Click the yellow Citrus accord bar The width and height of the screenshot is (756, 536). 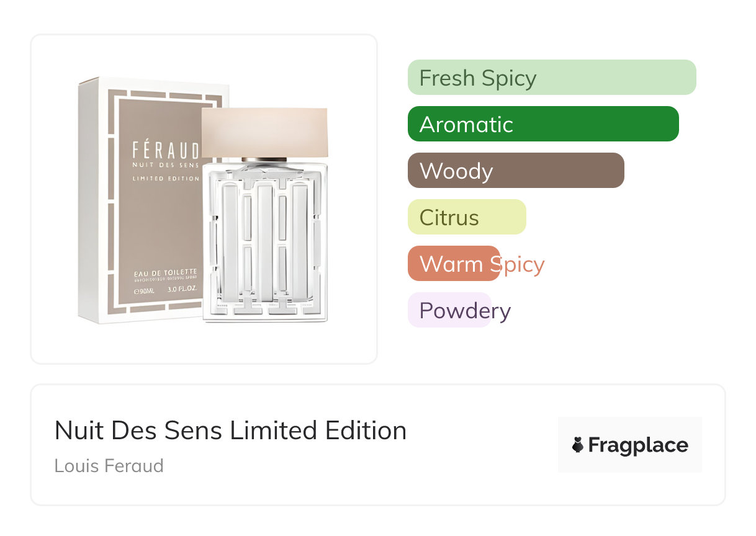pos(466,217)
